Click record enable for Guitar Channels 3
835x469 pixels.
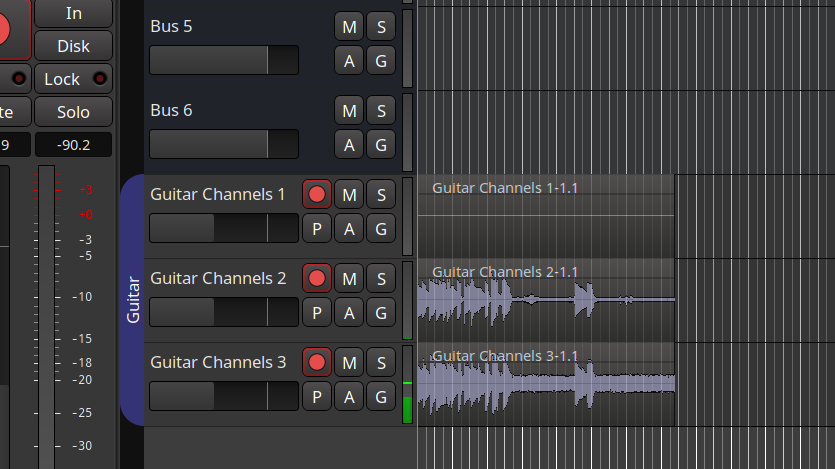317,362
